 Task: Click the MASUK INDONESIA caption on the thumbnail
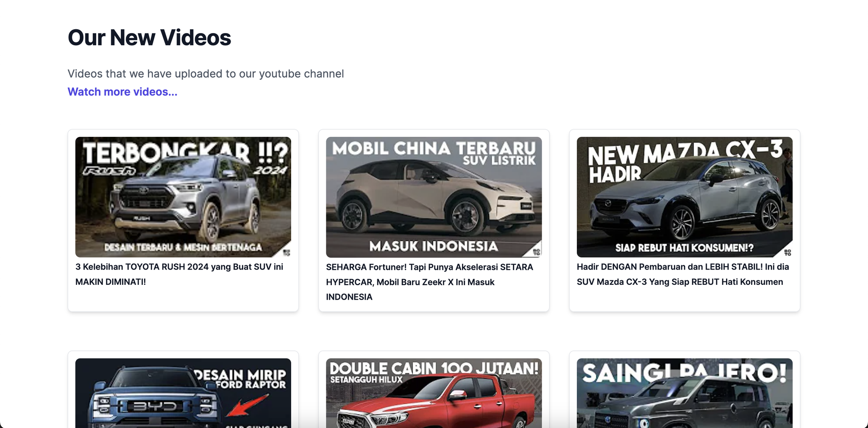434,246
